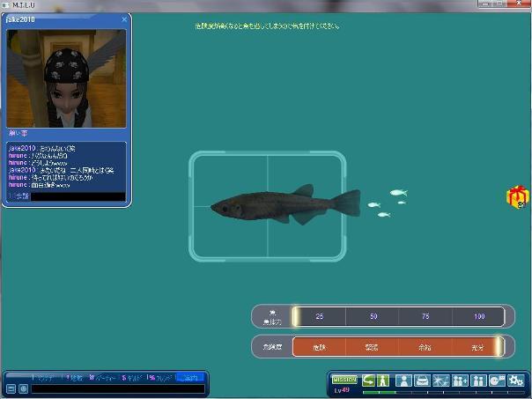
Task: Click the gift box icon
Action: point(517,196)
